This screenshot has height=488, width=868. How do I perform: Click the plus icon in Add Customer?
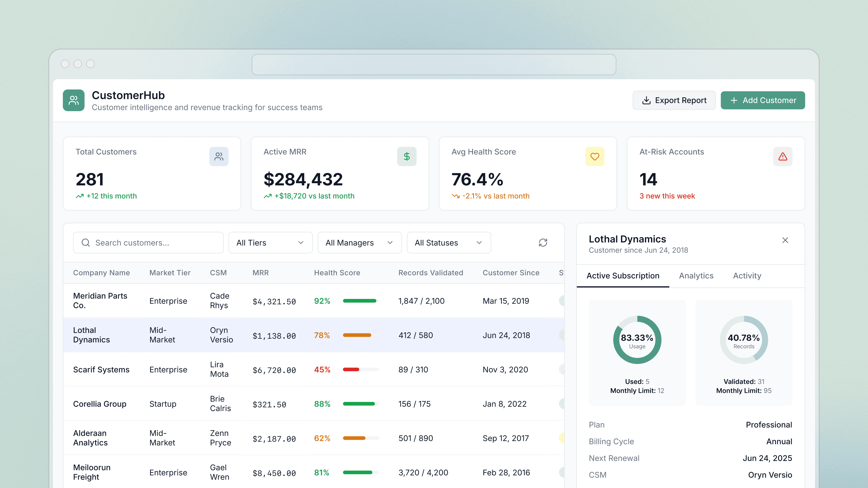coord(734,100)
